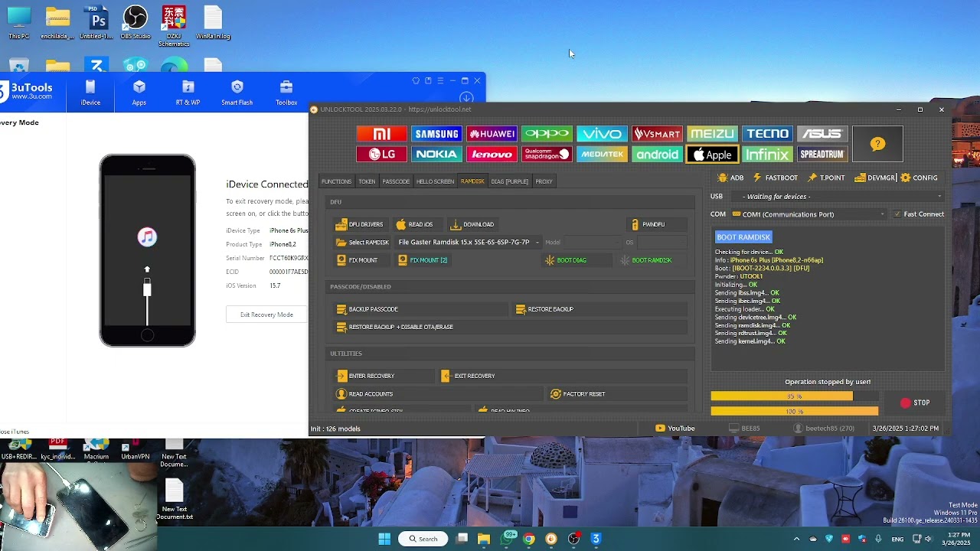Select the Vivo brand tile
Screen dimensions: 980x551
pyautogui.click(x=602, y=134)
